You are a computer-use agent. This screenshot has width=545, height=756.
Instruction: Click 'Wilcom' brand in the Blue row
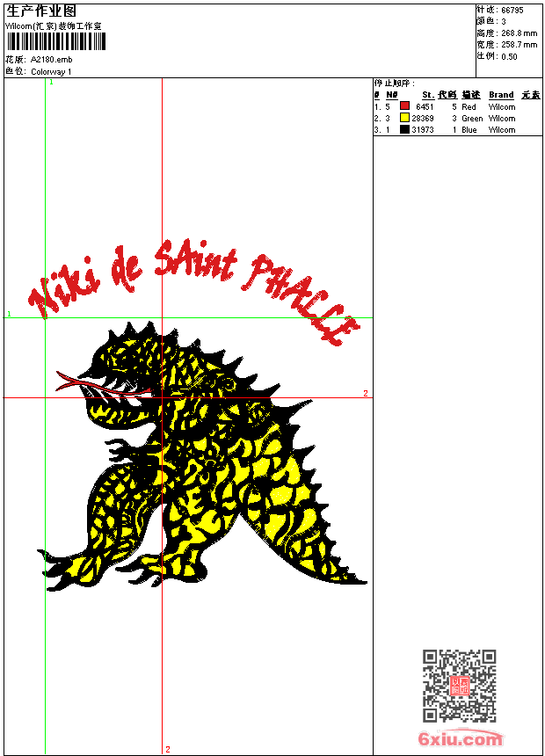click(502, 130)
